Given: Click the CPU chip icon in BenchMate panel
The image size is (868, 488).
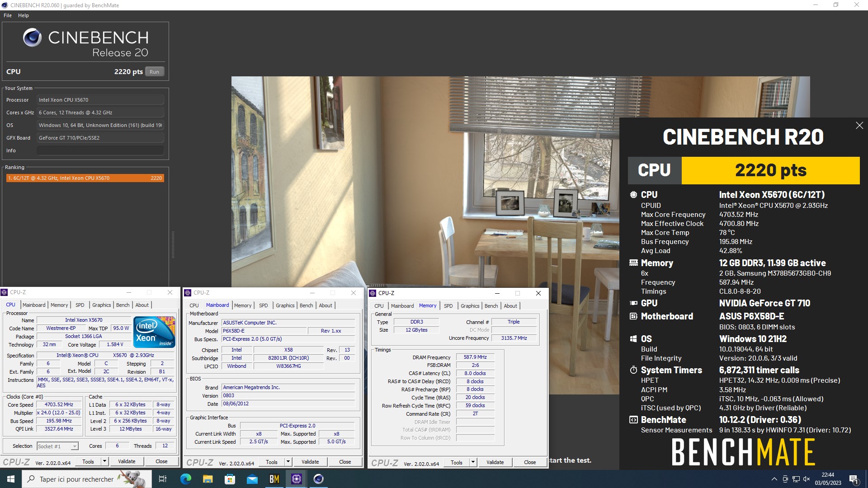Looking at the screenshot, I should coord(633,195).
